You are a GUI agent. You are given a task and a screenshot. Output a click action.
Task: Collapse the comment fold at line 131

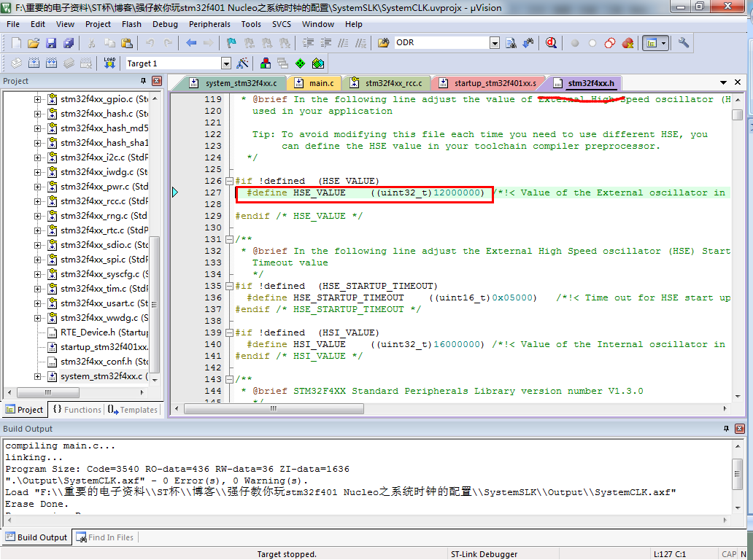pyautogui.click(x=230, y=239)
